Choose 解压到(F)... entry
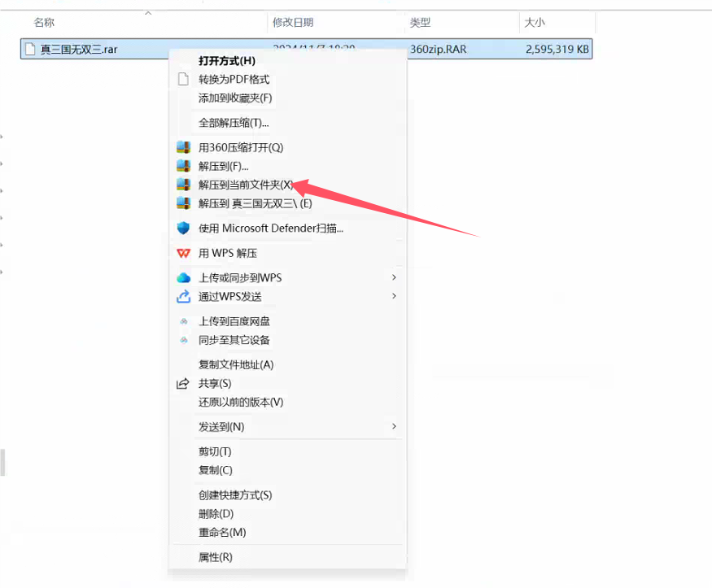Image resolution: width=712 pixels, height=588 pixels. pos(224,166)
